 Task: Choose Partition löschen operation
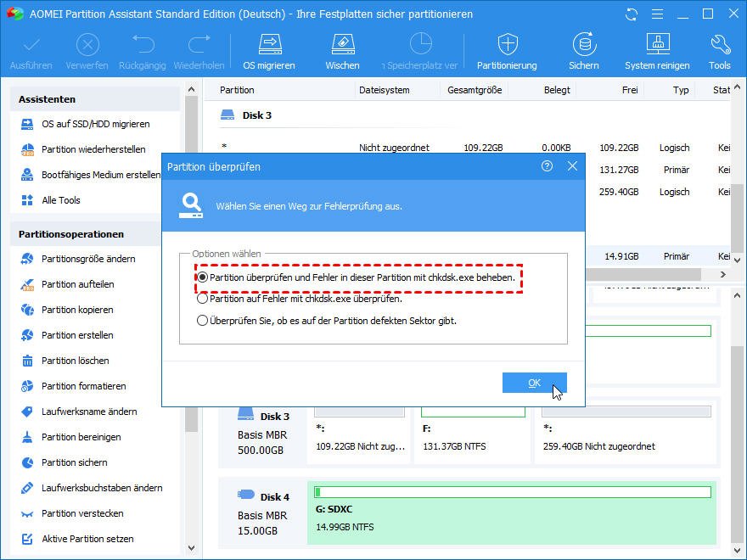[x=65, y=361]
